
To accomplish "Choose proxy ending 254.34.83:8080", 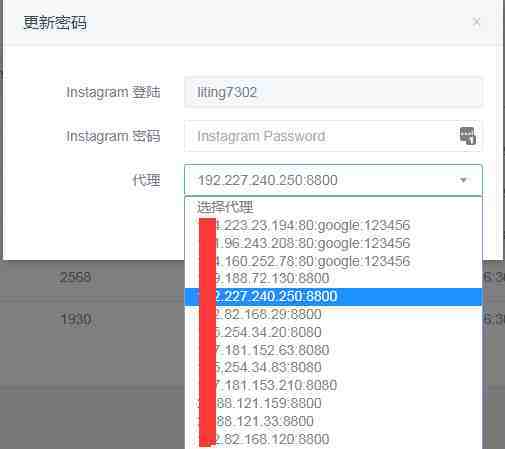I will 333,368.
